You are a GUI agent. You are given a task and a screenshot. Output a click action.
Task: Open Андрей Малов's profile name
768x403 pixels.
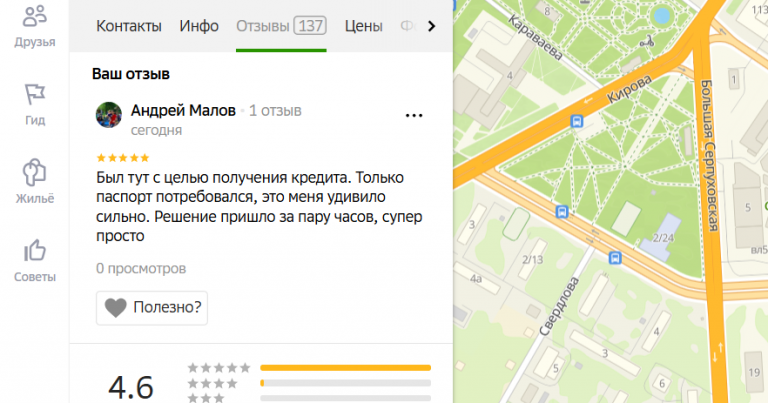pos(183,111)
